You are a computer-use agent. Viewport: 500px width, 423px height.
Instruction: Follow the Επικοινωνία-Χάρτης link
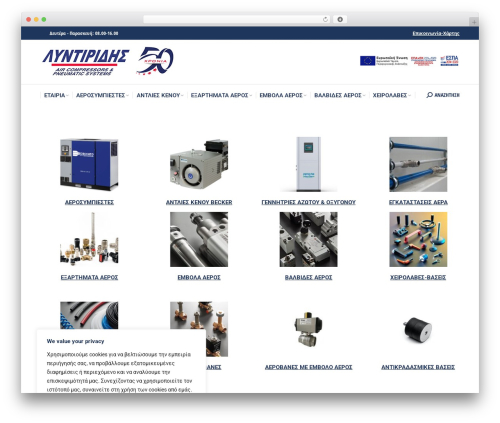click(x=436, y=33)
